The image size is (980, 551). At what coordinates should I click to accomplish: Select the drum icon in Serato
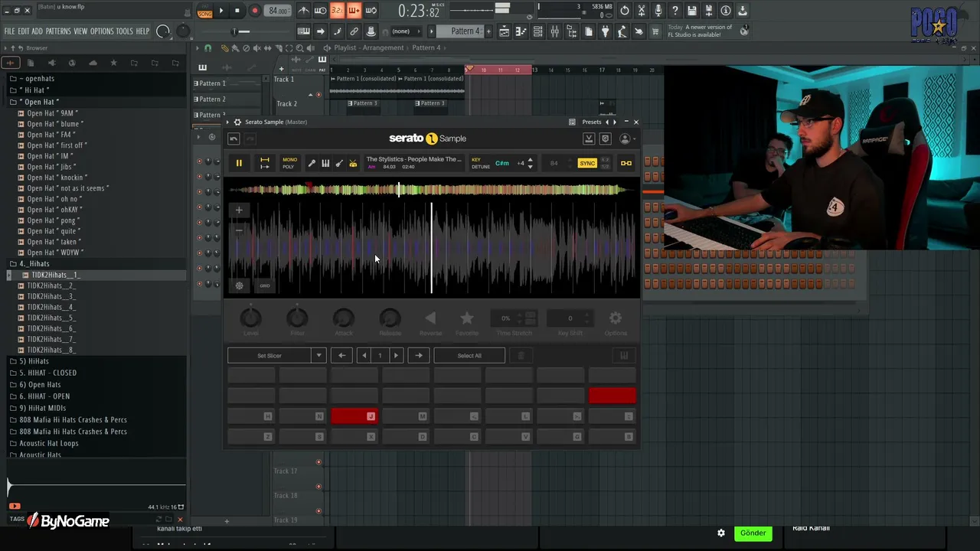pos(353,163)
